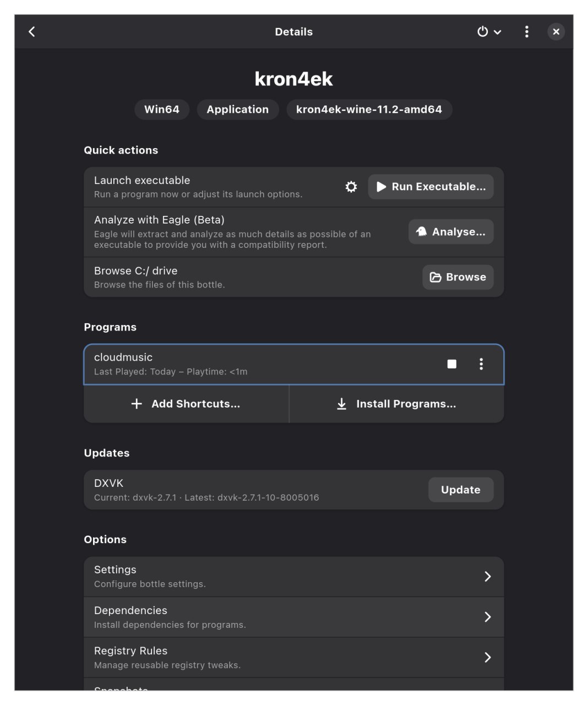Open Install Programs
The image size is (588, 705).
[396, 404]
